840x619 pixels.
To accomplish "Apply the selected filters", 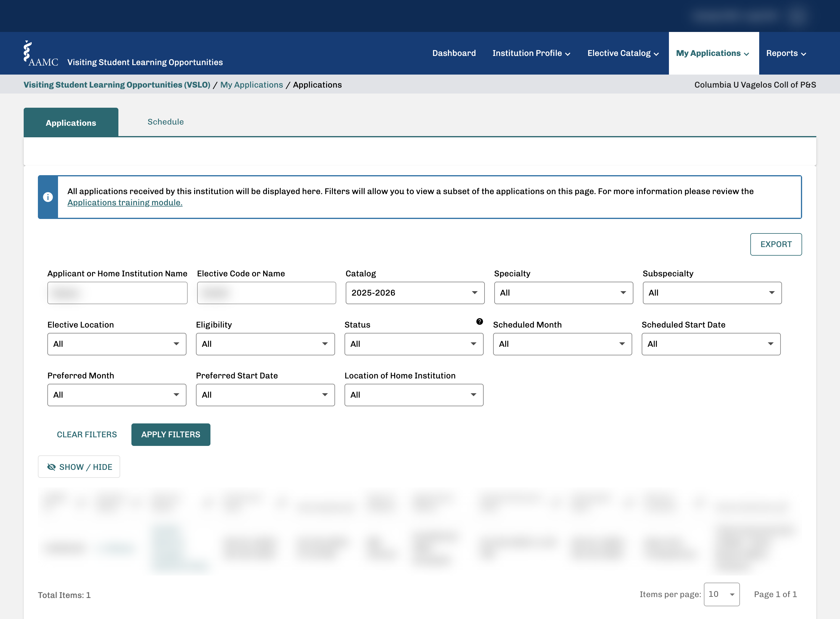I will coord(170,434).
